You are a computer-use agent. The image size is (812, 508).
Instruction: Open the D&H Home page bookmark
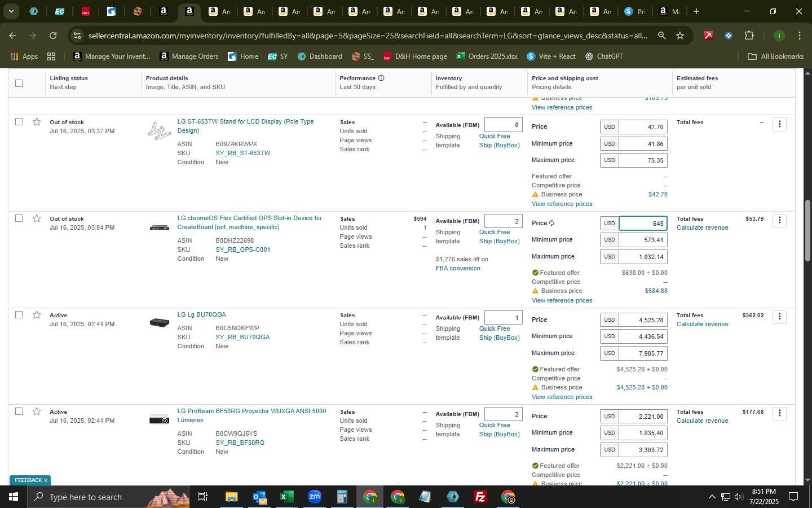click(x=415, y=56)
